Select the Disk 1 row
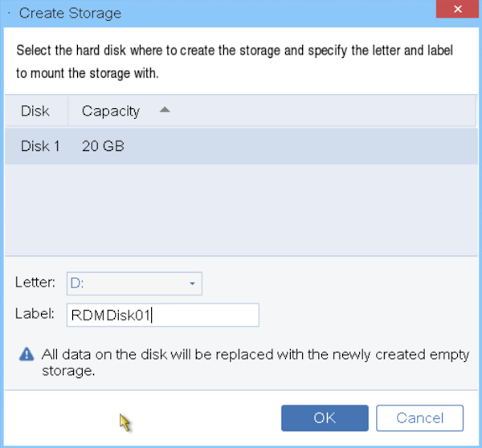Viewport: 482px width, 448px height. pyautogui.click(x=241, y=146)
